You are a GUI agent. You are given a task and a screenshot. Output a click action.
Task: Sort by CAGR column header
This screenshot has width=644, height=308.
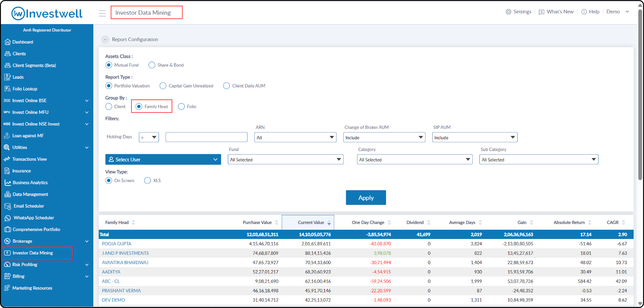point(616,223)
